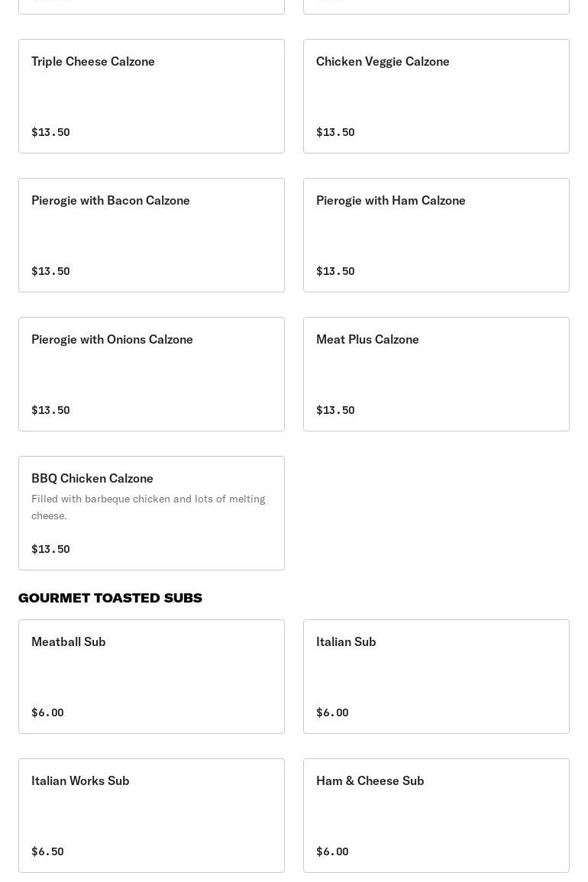The image size is (588, 882).
Task: Click the Gourmet Toasted Subs heading
Action: pyautogui.click(x=110, y=598)
